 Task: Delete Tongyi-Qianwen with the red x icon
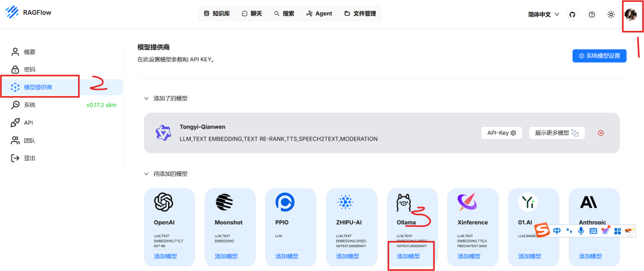click(x=601, y=133)
